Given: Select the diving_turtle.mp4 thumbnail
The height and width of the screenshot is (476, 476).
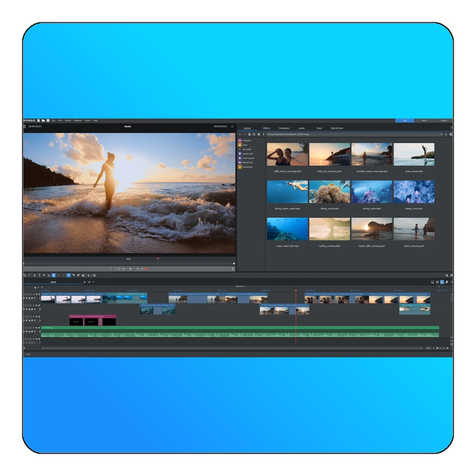Looking at the screenshot, I should (x=372, y=192).
